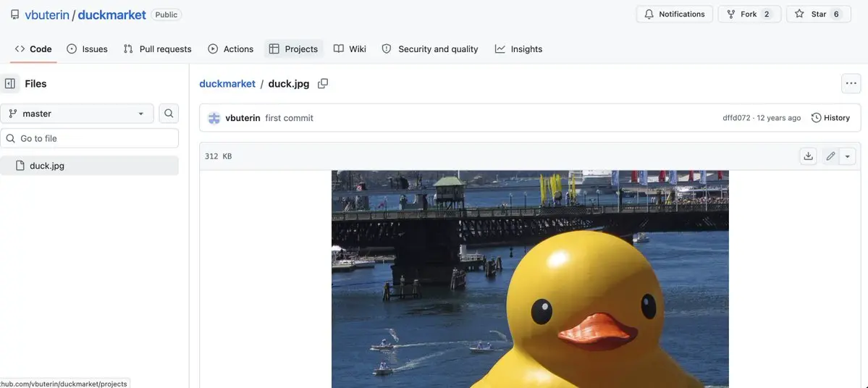Viewport: 868px width, 388px height.
Task: Click the duckmarket breadcrumb link
Action: point(227,83)
